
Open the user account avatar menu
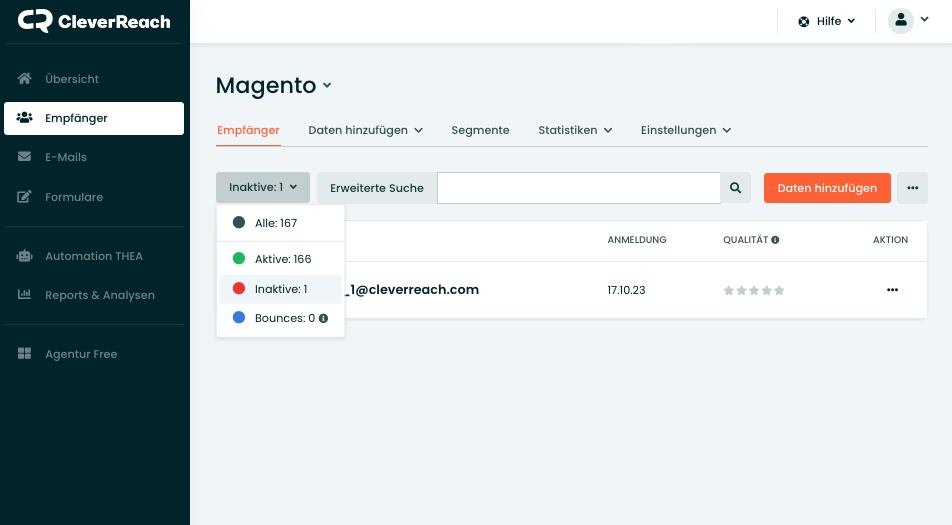pyautogui.click(x=901, y=21)
